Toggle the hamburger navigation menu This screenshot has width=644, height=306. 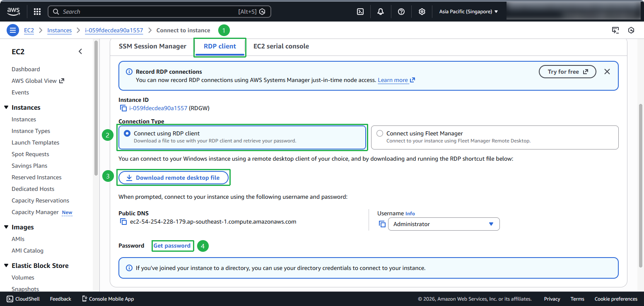13,30
